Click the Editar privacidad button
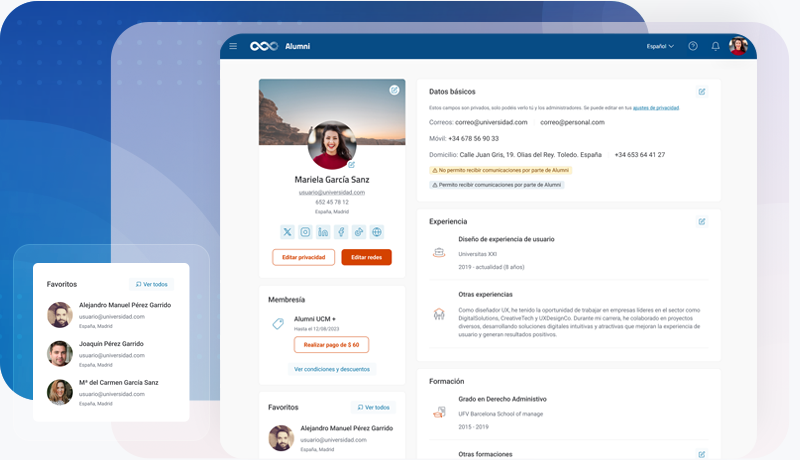This screenshot has width=800, height=460. click(x=304, y=258)
